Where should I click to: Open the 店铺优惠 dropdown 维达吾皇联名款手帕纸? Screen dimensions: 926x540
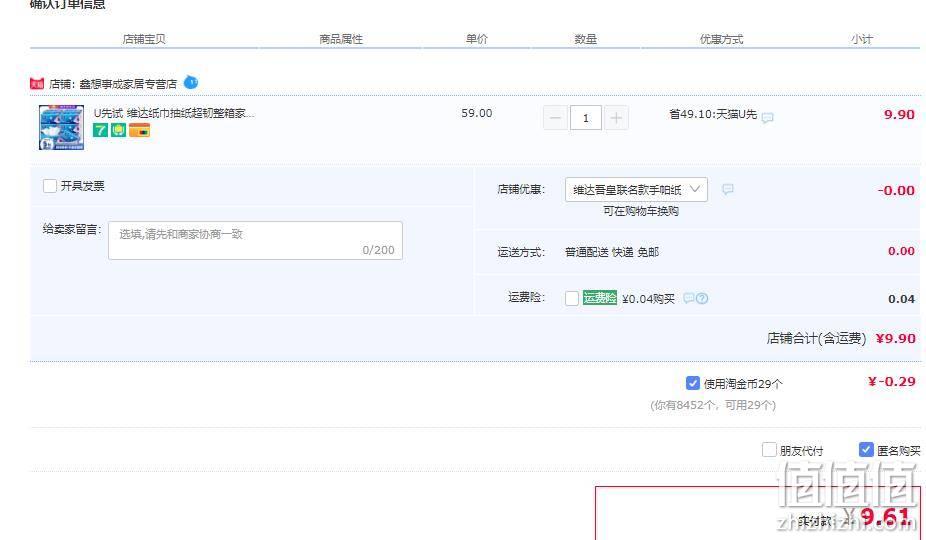click(x=636, y=190)
